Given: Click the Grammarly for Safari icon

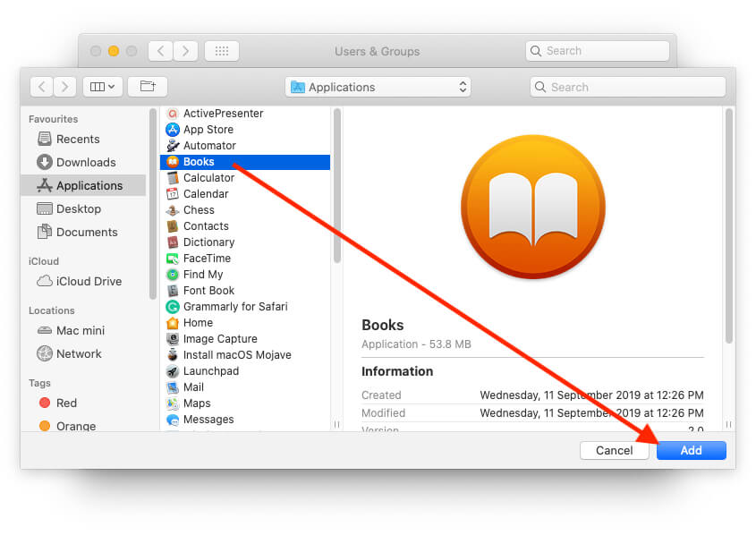Looking at the screenshot, I should 173,307.
